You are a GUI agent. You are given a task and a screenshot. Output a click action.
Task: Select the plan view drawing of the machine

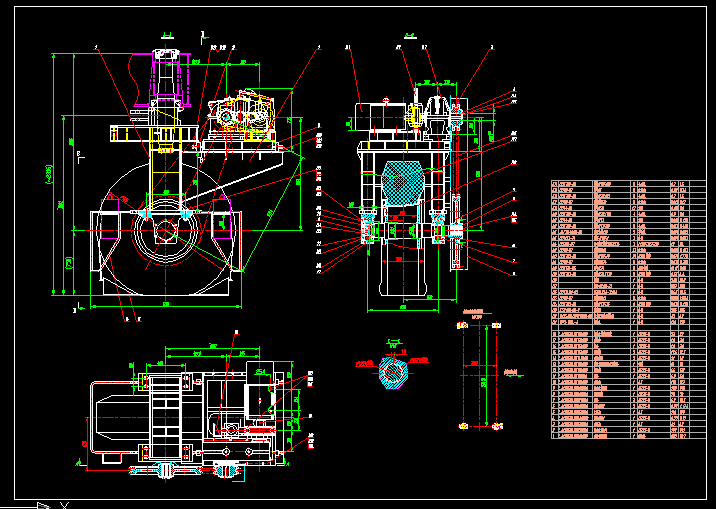[192, 416]
